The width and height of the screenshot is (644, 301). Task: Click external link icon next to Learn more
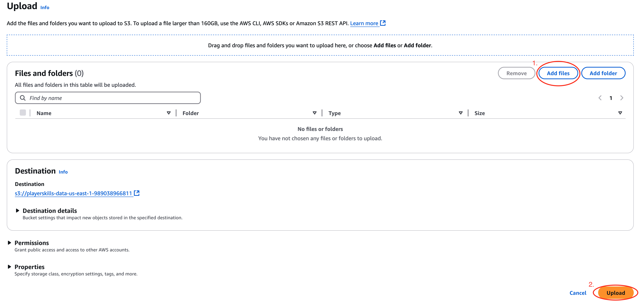click(x=383, y=23)
